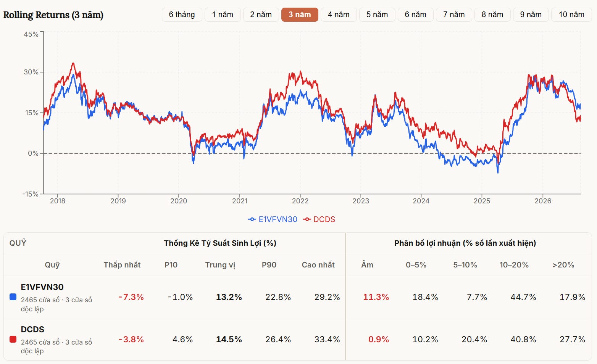Click the red DCDS legend line marker
The image size is (597, 364).
point(307,219)
